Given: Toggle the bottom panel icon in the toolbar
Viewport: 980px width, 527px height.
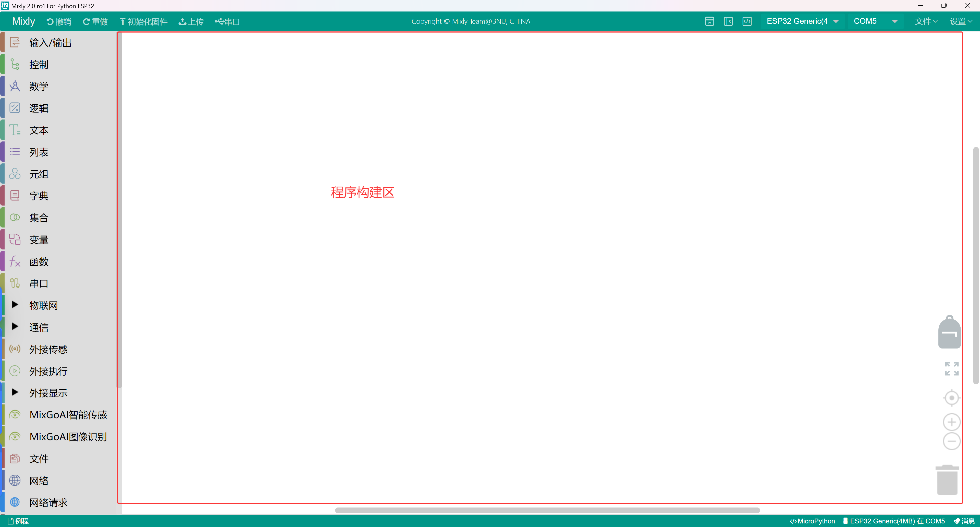Looking at the screenshot, I should [709, 21].
